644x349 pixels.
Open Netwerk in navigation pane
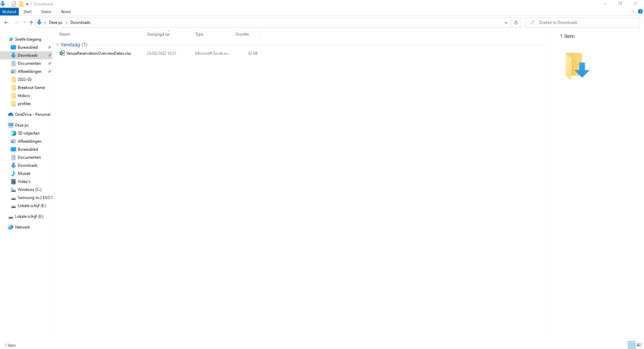pos(22,227)
